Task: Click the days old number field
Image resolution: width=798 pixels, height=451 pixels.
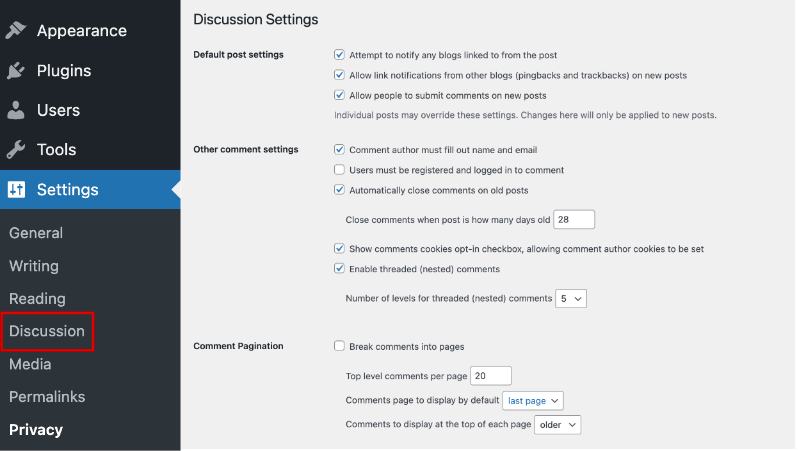Action: pyautogui.click(x=573, y=219)
